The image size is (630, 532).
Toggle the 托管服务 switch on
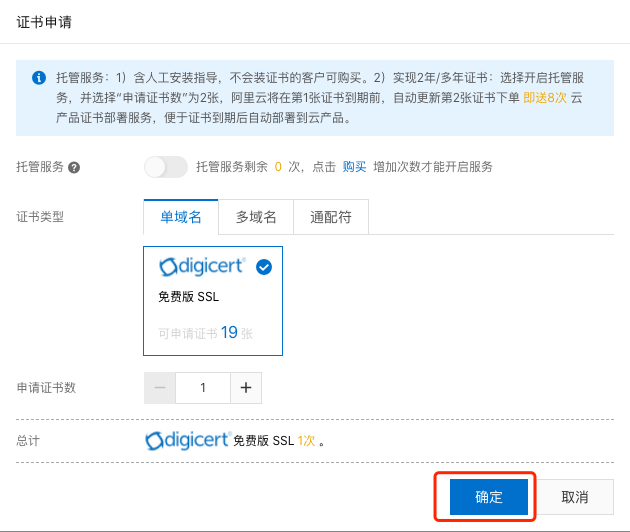point(166,167)
